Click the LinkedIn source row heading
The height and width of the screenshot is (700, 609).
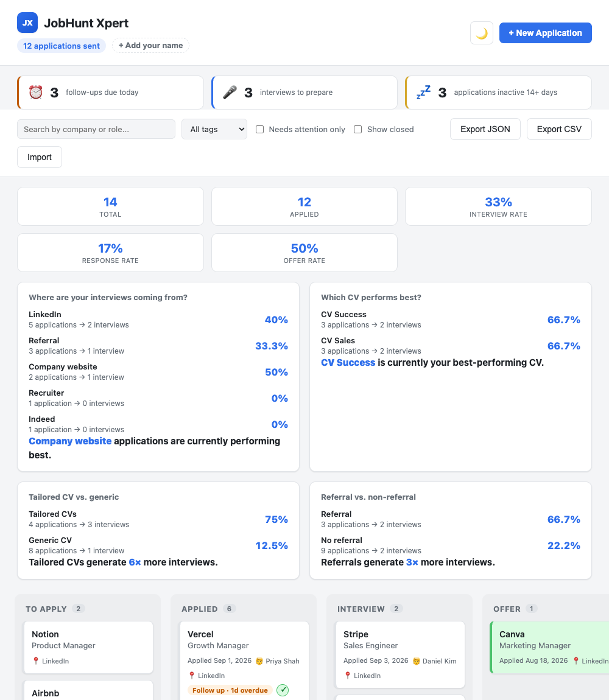[x=45, y=314]
